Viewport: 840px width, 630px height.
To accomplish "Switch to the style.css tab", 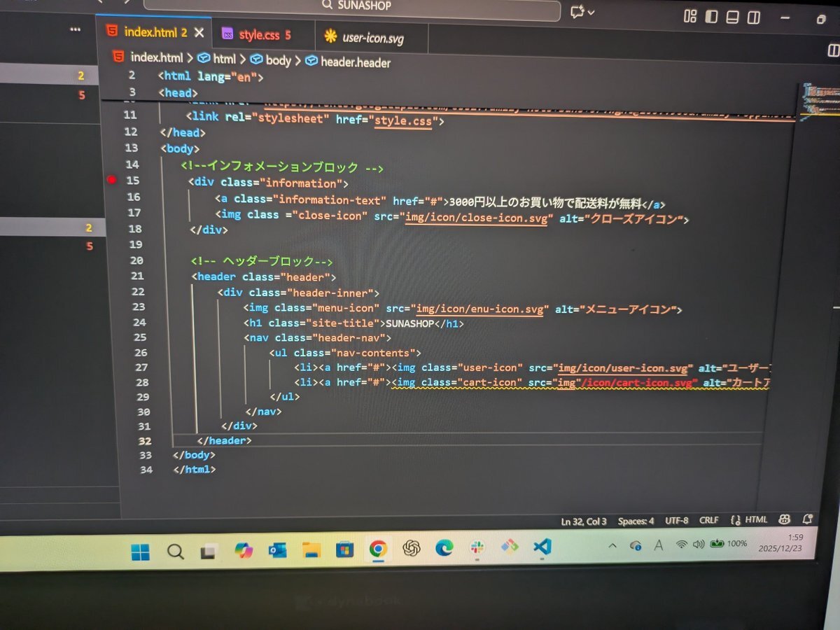I will [x=264, y=34].
